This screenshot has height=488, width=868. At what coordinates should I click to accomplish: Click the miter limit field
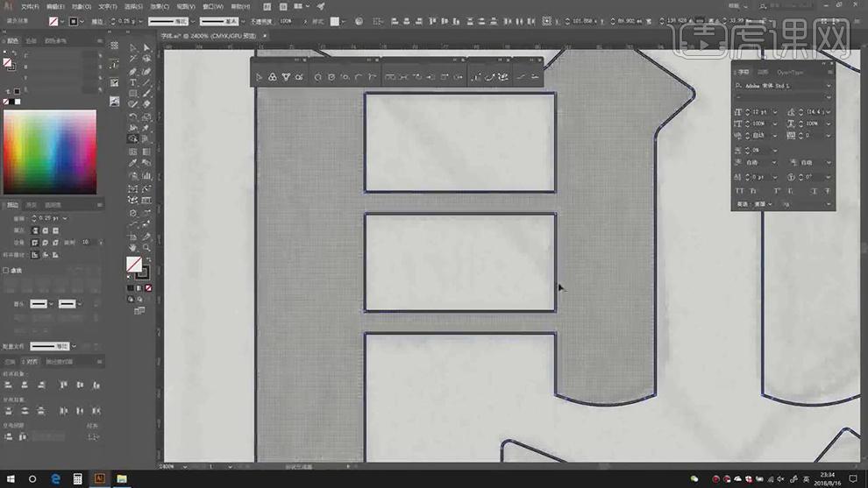click(x=86, y=243)
